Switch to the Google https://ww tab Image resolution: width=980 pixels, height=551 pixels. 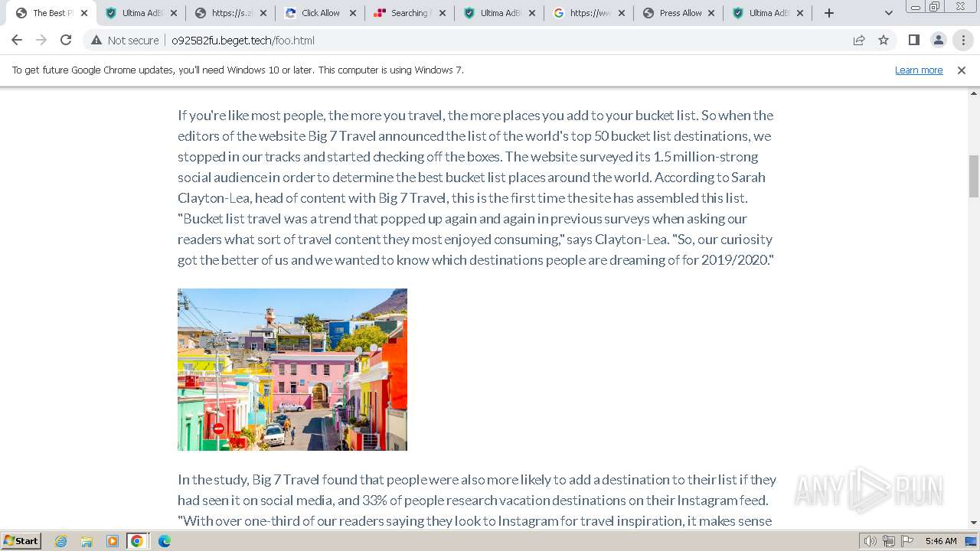[x=589, y=13]
